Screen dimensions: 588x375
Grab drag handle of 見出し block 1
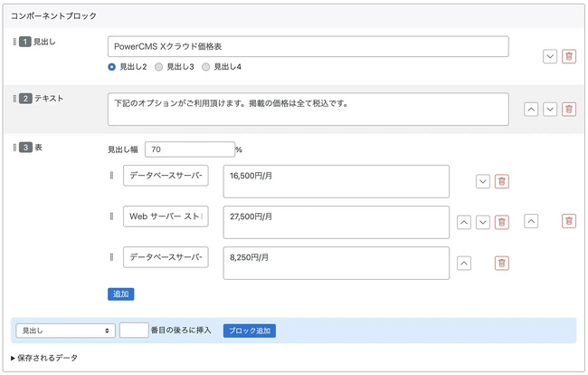click(14, 42)
